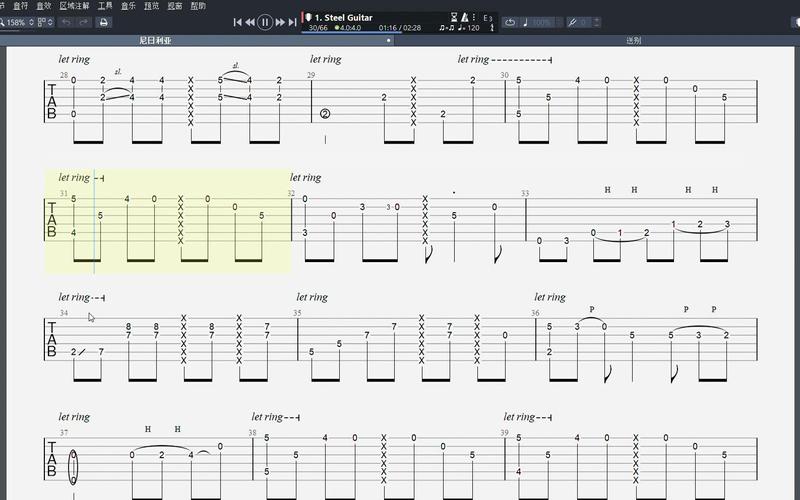
Task: Click the slide note 2 at the start of bar 34
Action: (x=73, y=352)
